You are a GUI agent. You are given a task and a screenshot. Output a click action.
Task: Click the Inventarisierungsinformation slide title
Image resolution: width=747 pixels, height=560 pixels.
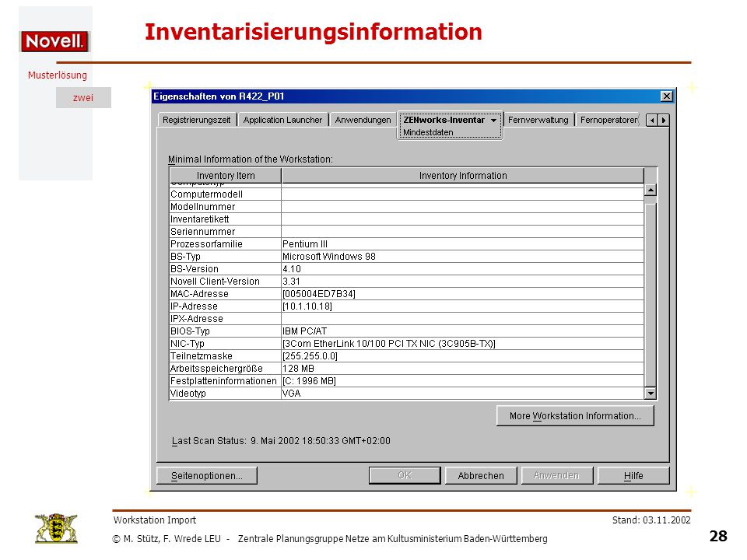coord(314,32)
